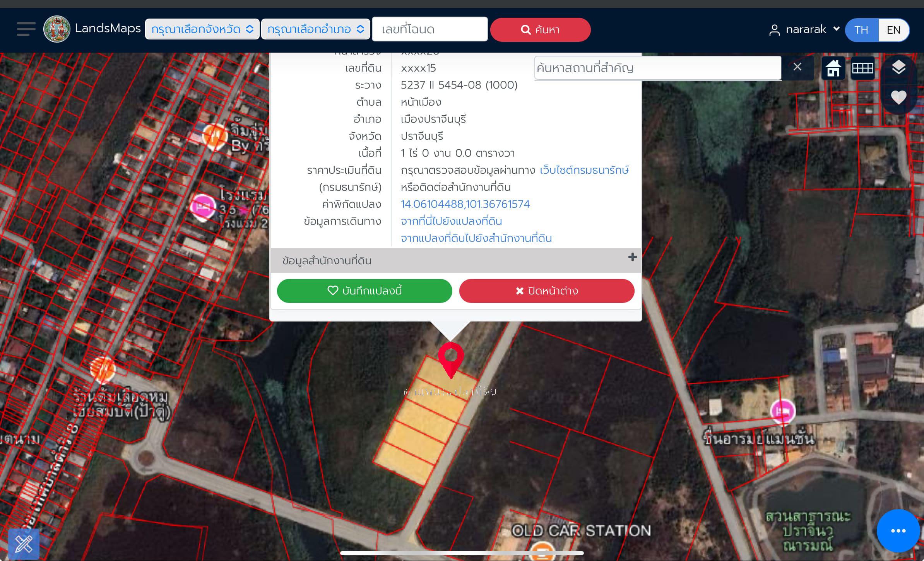
Task: Click green บันทึกแปลงนี้ save button
Action: coord(364,291)
